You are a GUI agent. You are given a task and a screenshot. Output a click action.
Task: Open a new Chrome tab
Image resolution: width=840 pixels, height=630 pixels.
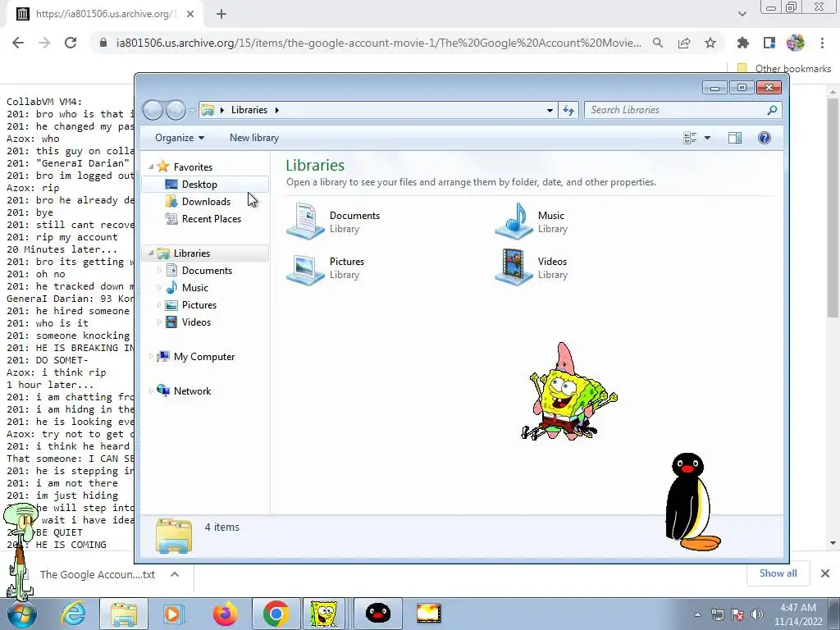(x=221, y=14)
